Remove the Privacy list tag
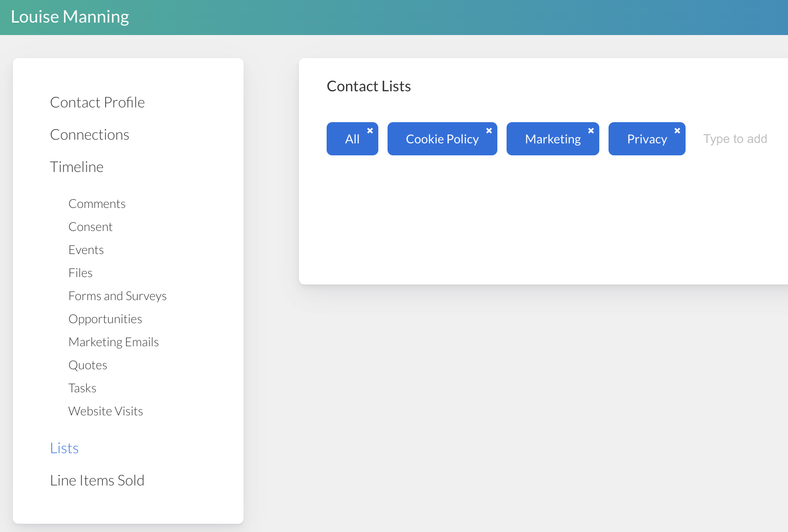The image size is (788, 532). [x=677, y=131]
